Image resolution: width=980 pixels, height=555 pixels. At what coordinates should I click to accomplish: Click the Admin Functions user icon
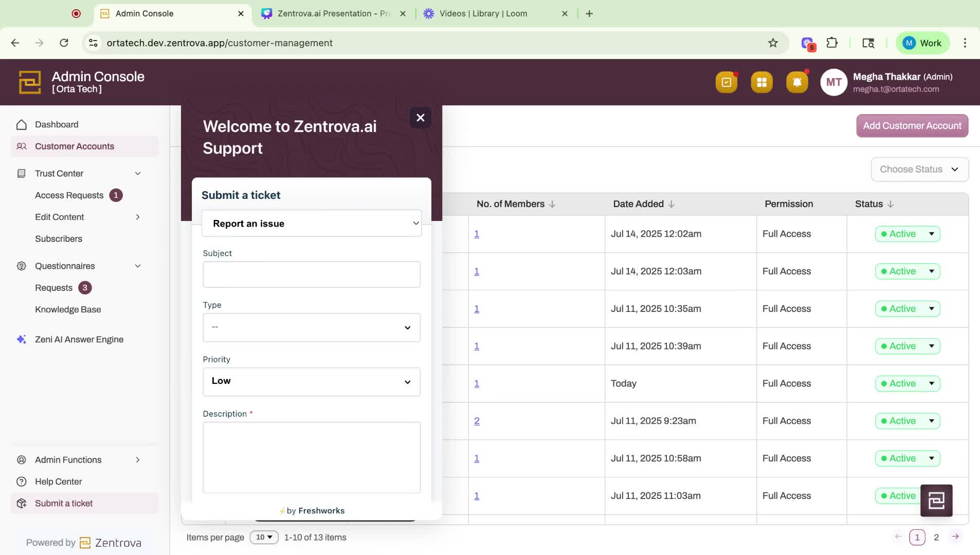pyautogui.click(x=22, y=460)
